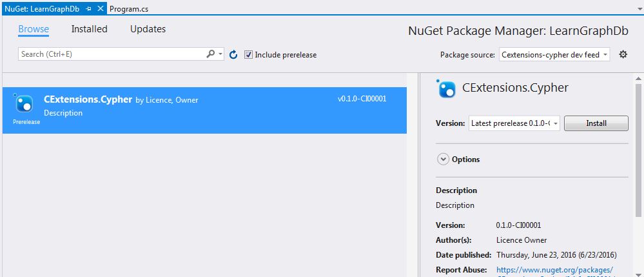Expand the Options section
The image size is (644, 277).
tap(443, 159)
